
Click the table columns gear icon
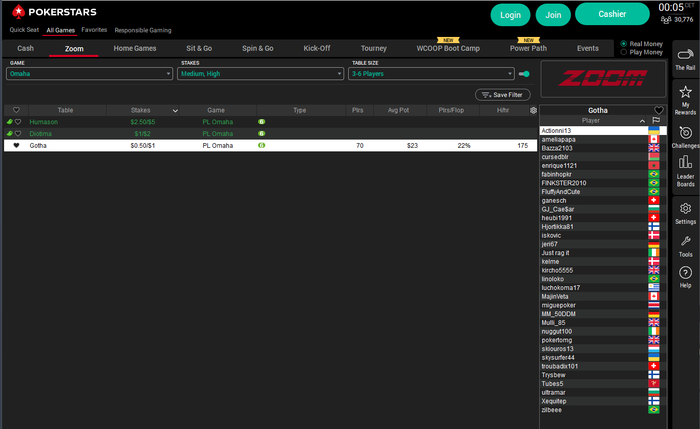click(x=533, y=110)
